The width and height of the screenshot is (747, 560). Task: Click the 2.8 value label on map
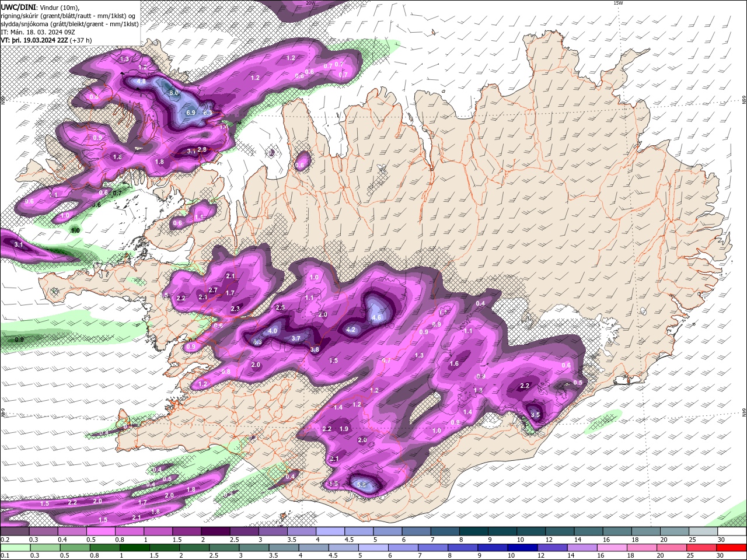click(x=202, y=149)
